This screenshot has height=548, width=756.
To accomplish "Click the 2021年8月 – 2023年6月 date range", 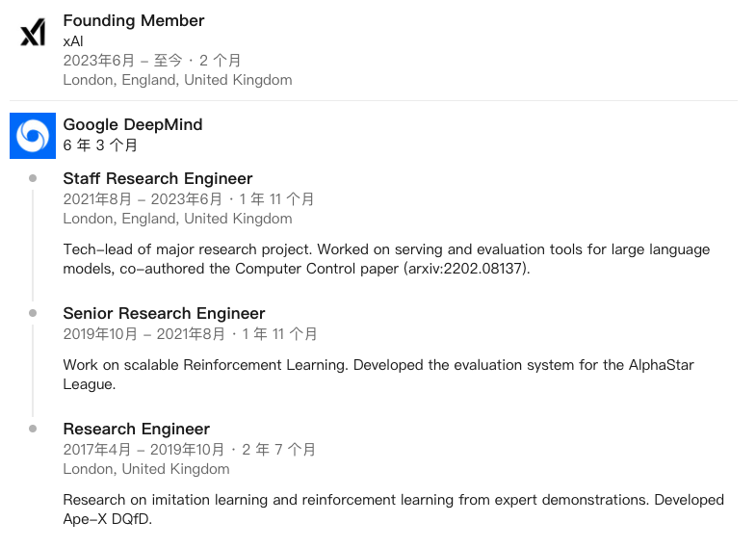I will (143, 199).
